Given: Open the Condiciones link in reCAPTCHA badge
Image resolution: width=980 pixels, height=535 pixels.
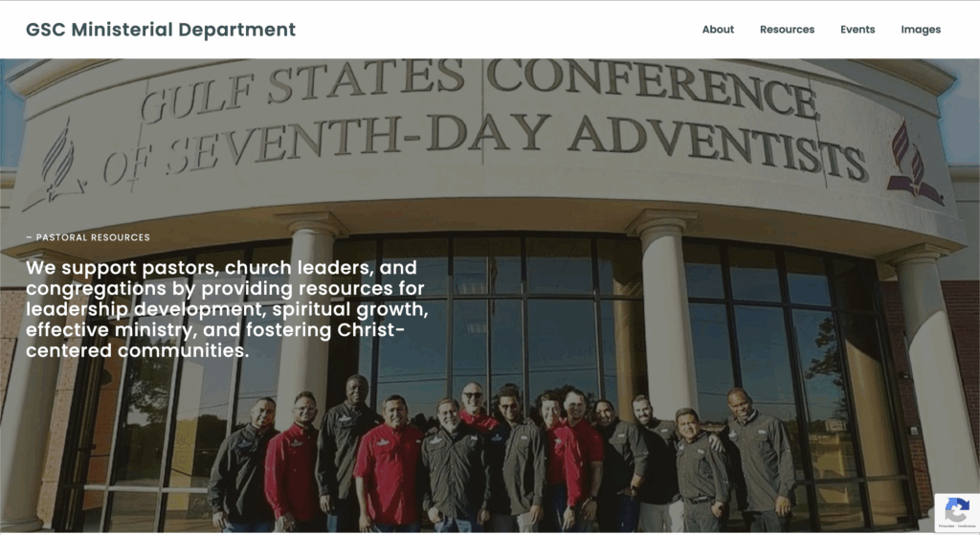Looking at the screenshot, I should (x=967, y=526).
